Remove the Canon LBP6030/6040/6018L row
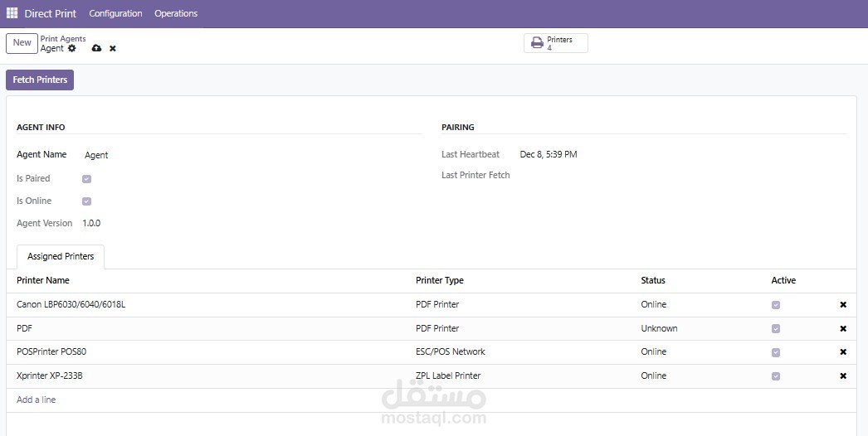The height and width of the screenshot is (436, 868). (x=843, y=304)
